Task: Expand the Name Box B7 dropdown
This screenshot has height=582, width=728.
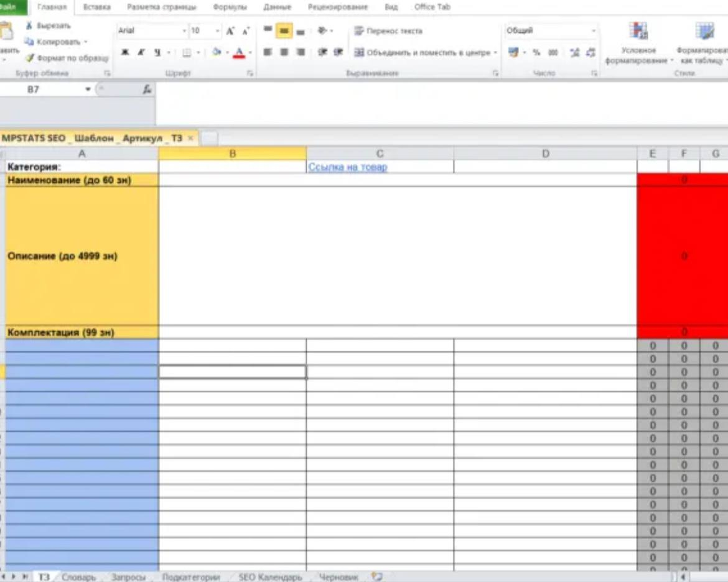Action: click(88, 89)
